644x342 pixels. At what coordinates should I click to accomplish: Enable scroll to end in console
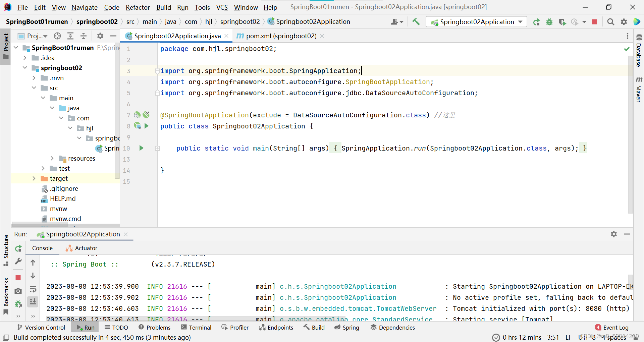click(33, 302)
